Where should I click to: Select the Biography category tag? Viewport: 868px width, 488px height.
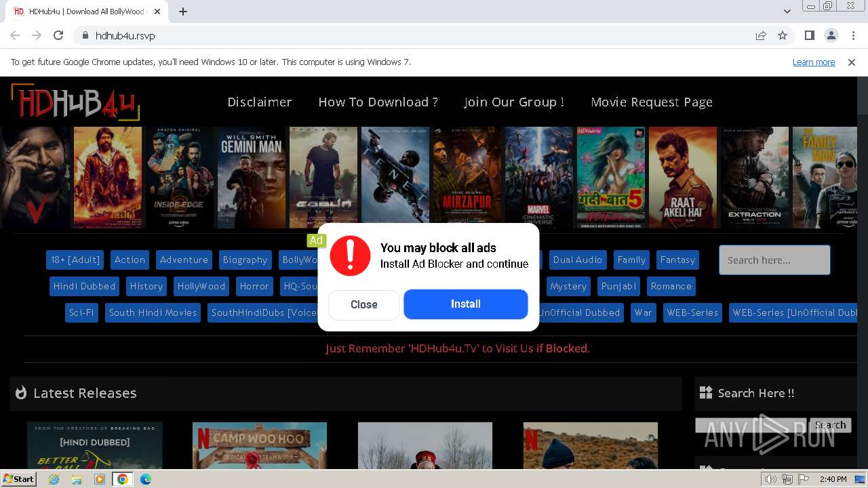pos(245,260)
